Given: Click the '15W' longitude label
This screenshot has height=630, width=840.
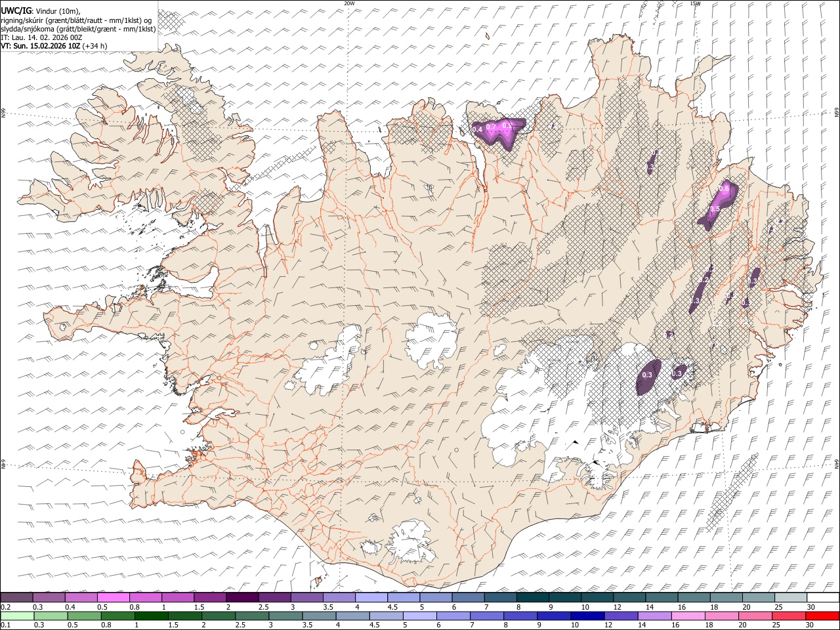Looking at the screenshot, I should click(695, 3).
